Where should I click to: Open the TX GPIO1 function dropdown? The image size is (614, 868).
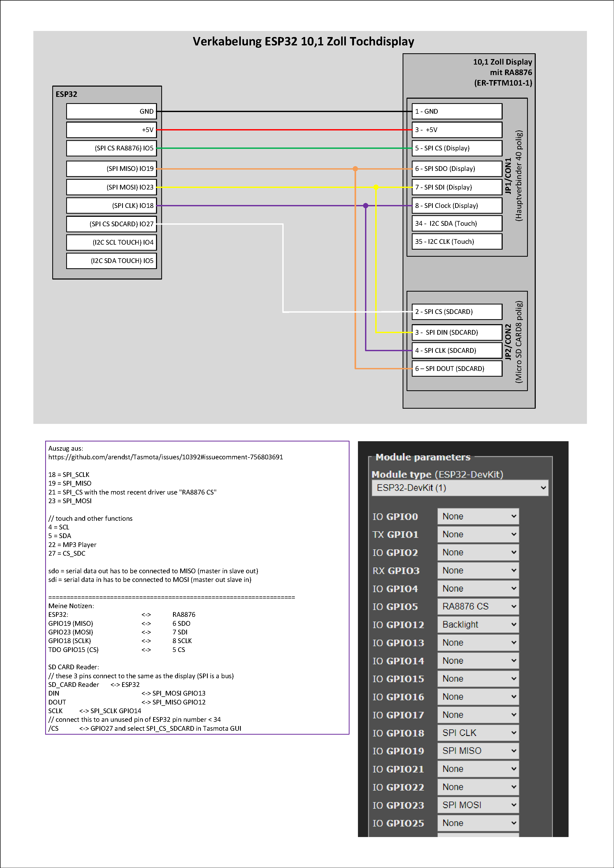[x=478, y=534]
